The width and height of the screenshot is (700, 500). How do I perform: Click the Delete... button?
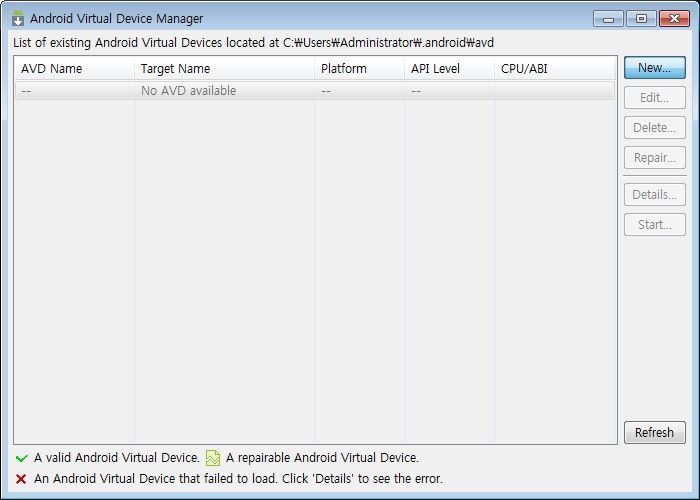[x=654, y=127]
